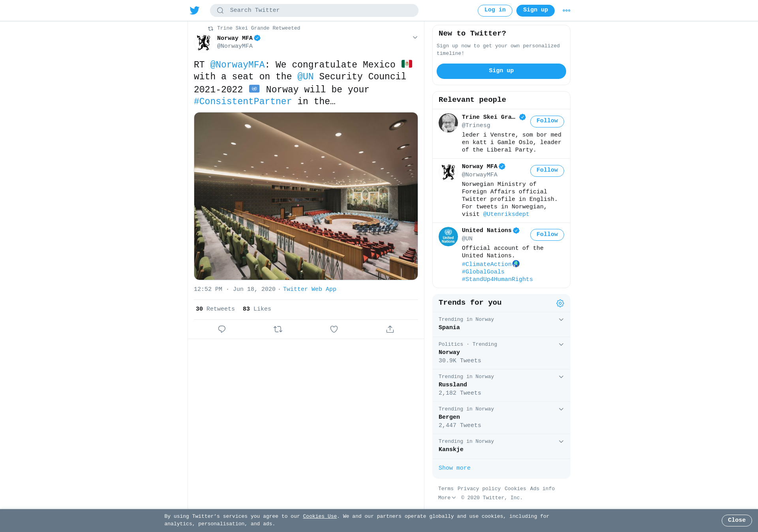Open the three-dot more menu in header

point(567,11)
